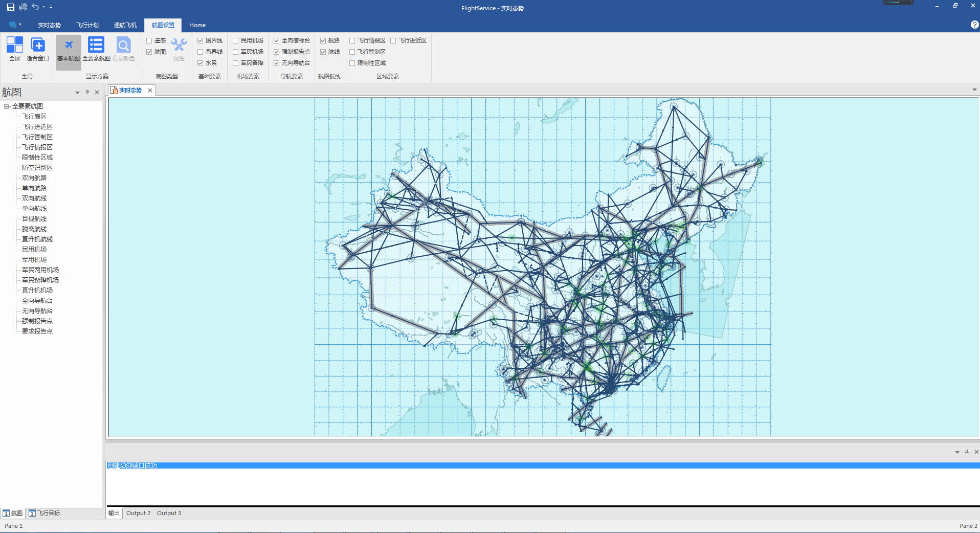Open the document tab list dropdown
Image resolution: width=980 pixels, height=533 pixels.
[x=974, y=90]
